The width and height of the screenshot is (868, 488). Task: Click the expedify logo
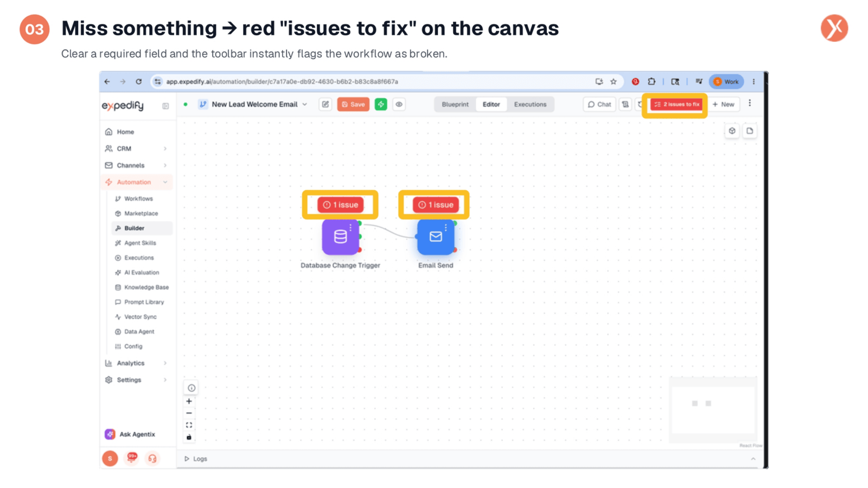[123, 106]
